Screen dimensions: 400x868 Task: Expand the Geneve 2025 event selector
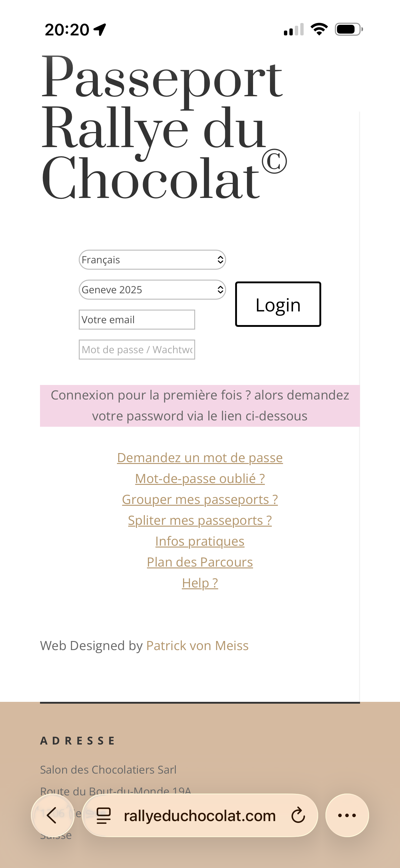(x=152, y=289)
